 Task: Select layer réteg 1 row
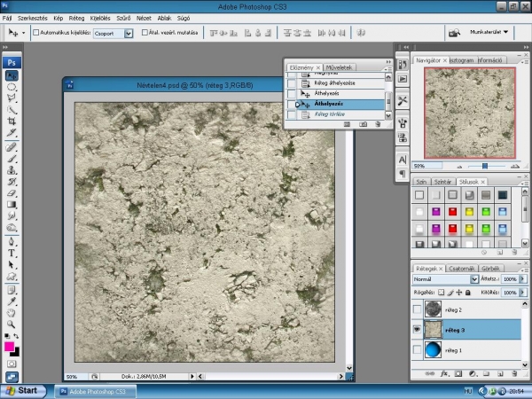tap(466, 350)
